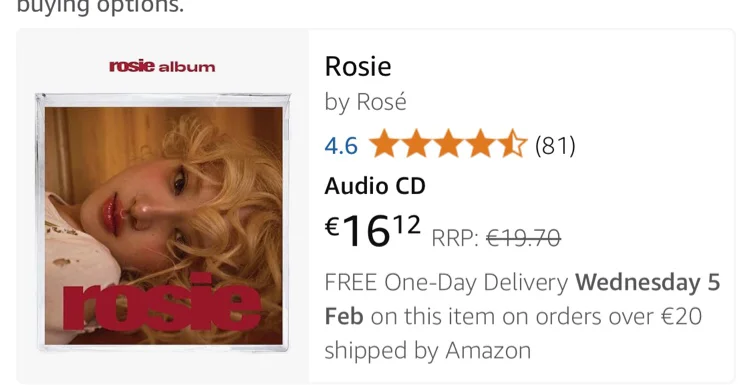Click the partial 'buying options.' text at top
This screenshot has height=386, width=752.
click(100, 7)
